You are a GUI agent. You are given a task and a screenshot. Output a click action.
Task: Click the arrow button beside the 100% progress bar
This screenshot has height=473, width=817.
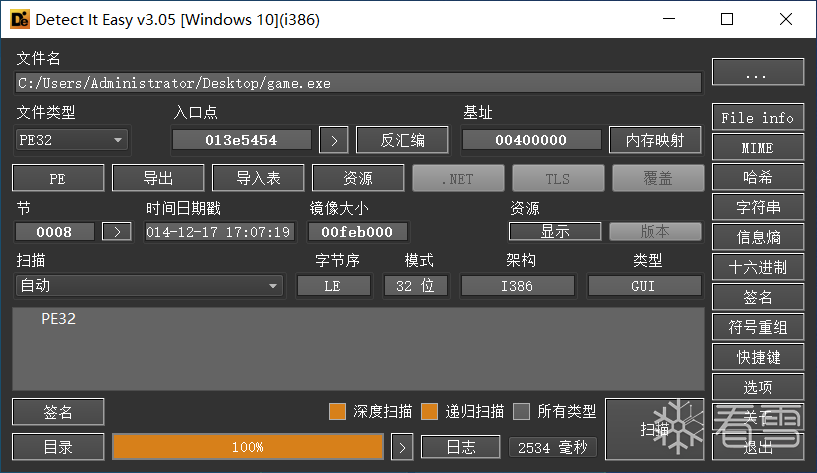[x=402, y=447]
